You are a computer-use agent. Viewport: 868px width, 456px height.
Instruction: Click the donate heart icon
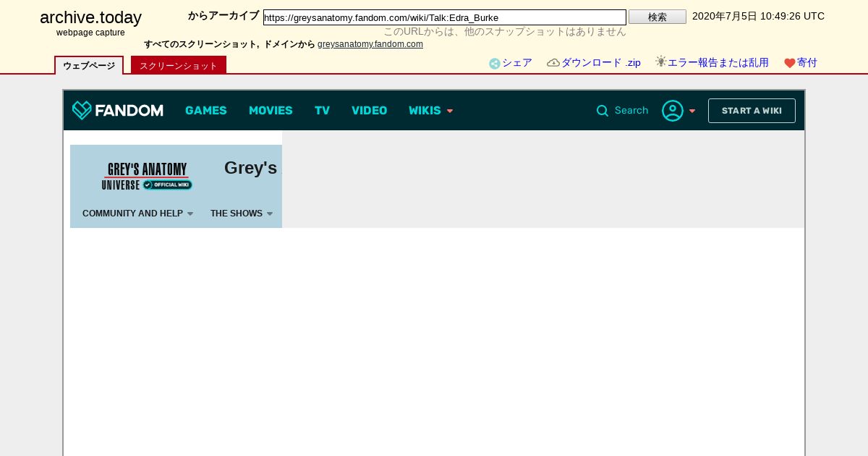790,64
